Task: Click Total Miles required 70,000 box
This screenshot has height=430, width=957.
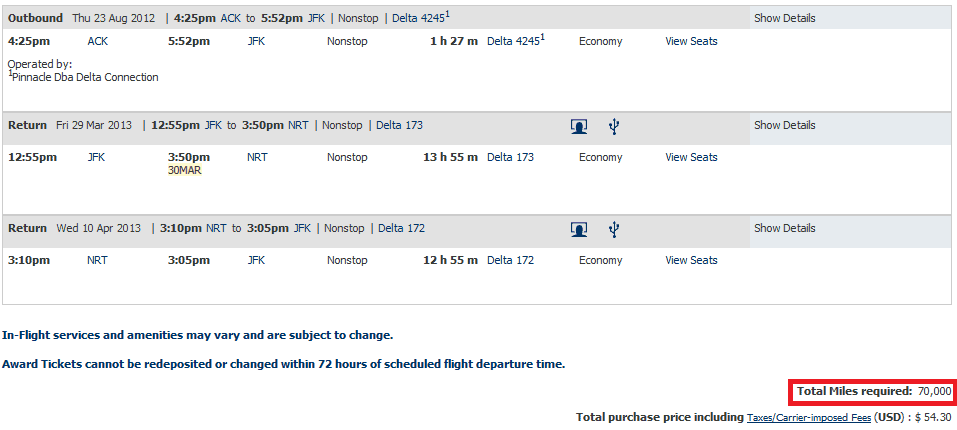Action: 872,392
